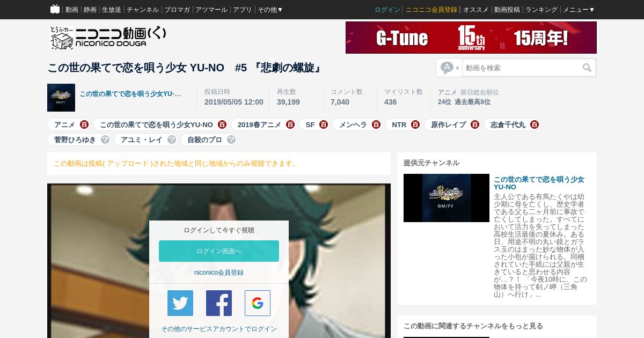The image size is (644, 338).
Task: Click gray dictionary icon beside アユミ・レイ tag
Action: (x=172, y=139)
